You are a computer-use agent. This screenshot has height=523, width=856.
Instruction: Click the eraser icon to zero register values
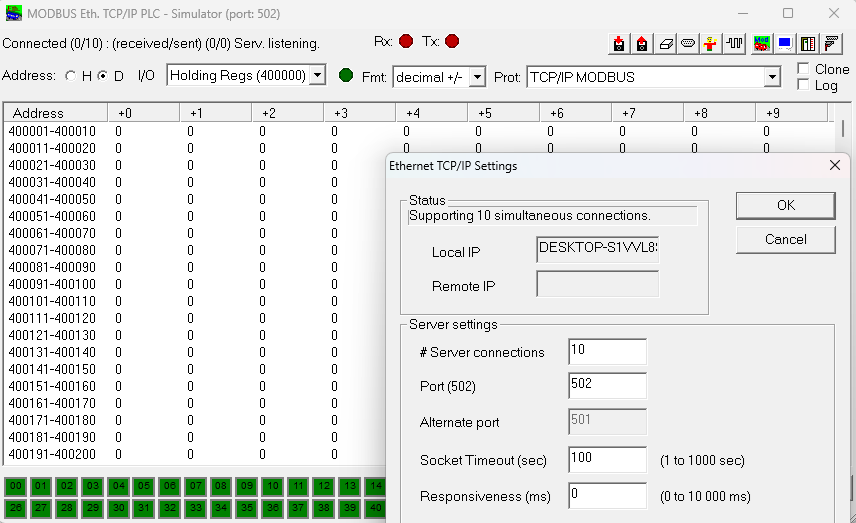pos(665,44)
